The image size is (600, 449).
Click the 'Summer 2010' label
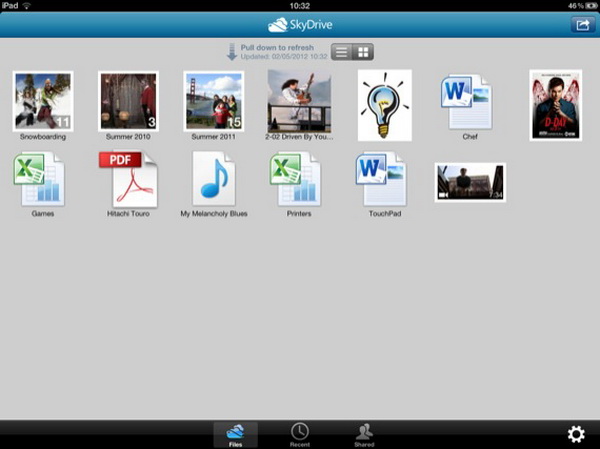point(128,137)
